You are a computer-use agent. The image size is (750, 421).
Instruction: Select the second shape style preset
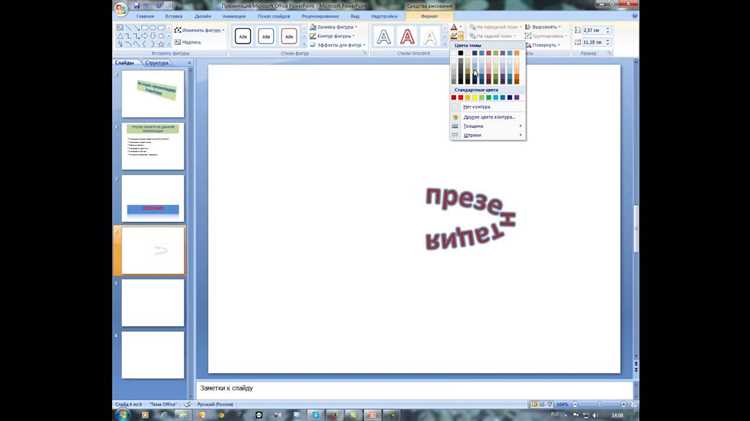266,37
